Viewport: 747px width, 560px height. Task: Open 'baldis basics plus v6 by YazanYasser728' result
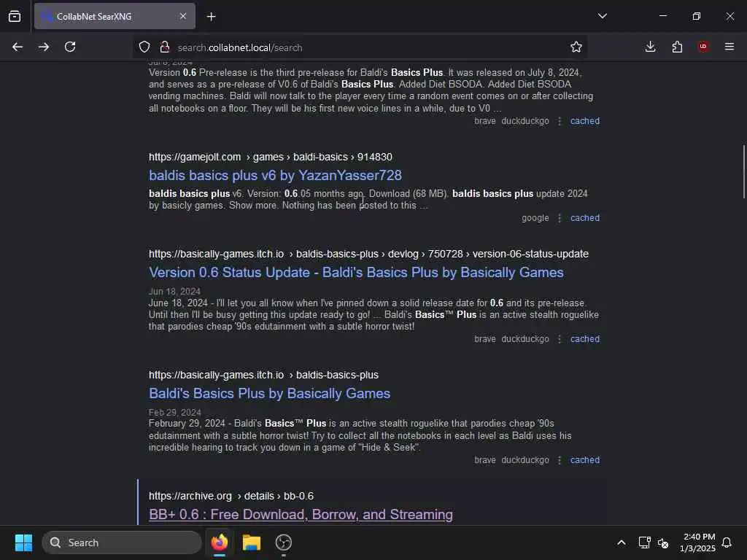pyautogui.click(x=275, y=175)
